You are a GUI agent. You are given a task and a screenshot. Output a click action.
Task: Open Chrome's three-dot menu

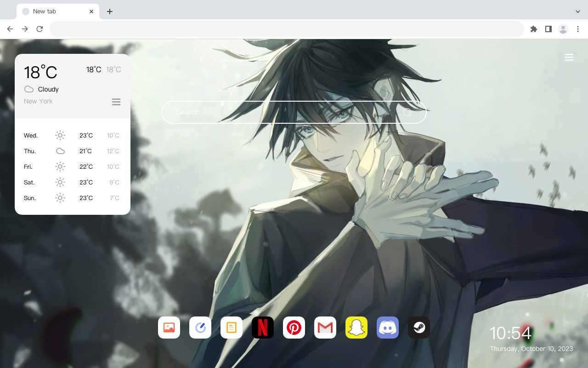[x=578, y=29]
